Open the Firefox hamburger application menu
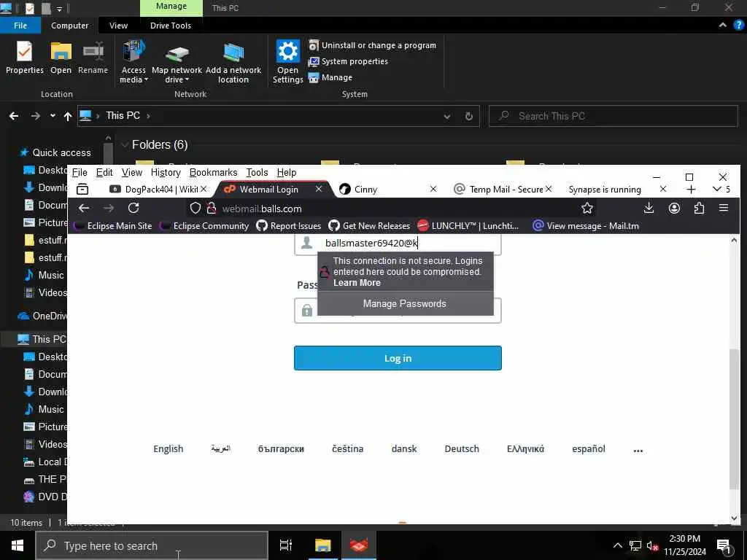The width and height of the screenshot is (747, 560). [723, 208]
